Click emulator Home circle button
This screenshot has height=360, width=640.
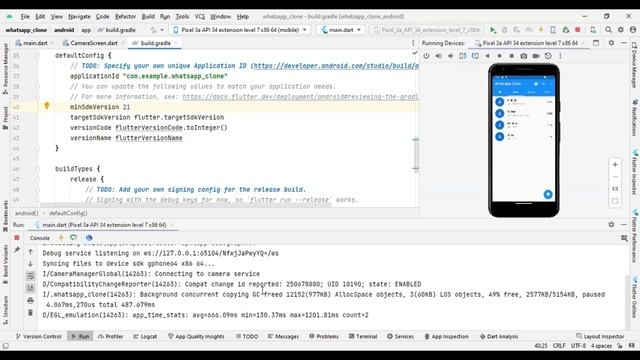click(499, 56)
